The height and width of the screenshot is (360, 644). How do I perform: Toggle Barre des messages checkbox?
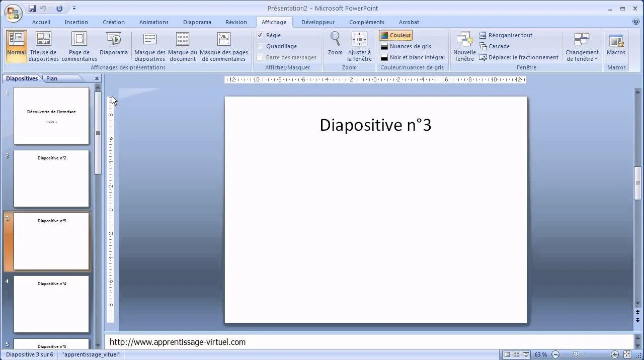pos(260,57)
